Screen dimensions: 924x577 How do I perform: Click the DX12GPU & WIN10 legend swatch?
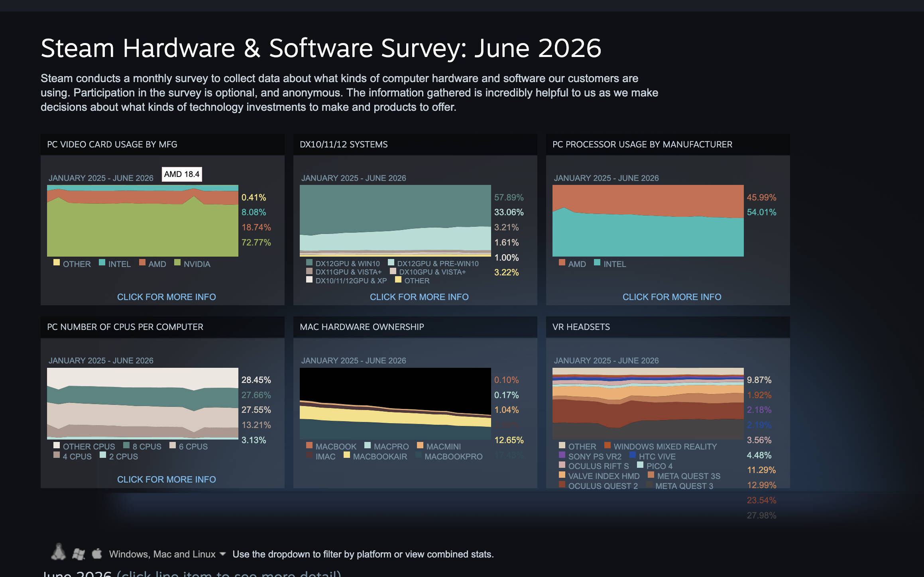tap(309, 262)
